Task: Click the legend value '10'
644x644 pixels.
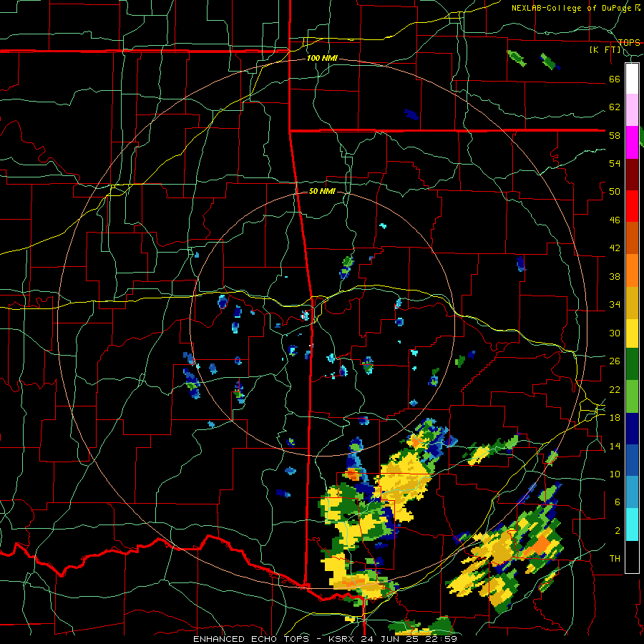Action: coord(615,474)
